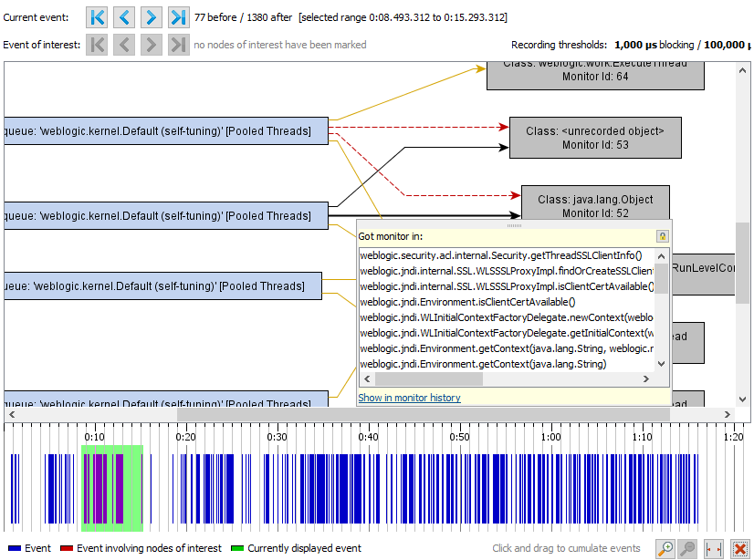Click stack trace horizontal scroll right arrow
This screenshot has height=560, width=754.
point(645,379)
